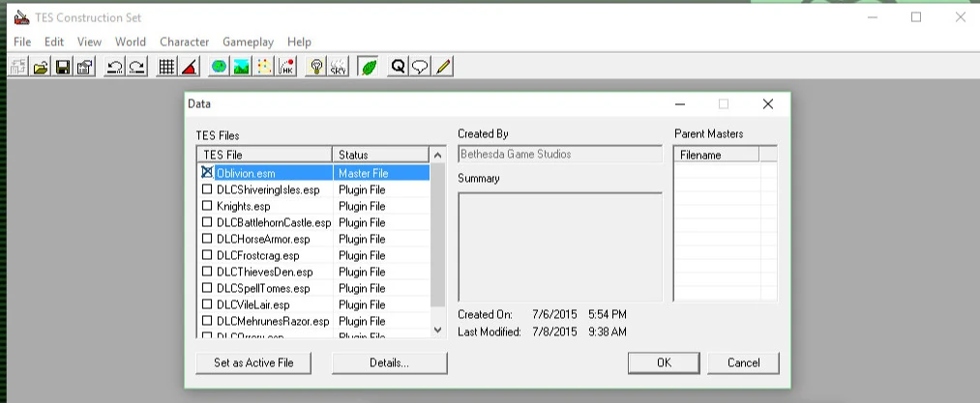The height and width of the screenshot is (403, 980).
Task: Click the Details... button
Action: pyautogui.click(x=389, y=363)
